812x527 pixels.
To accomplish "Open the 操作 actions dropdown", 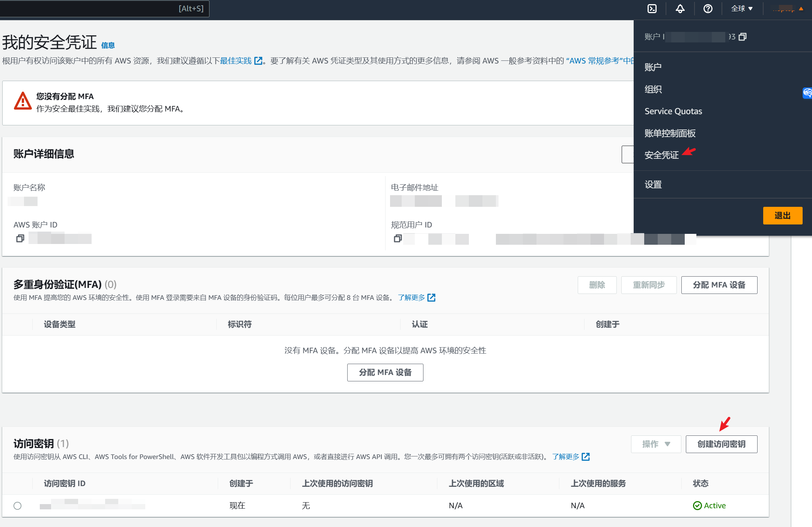I will [655, 444].
